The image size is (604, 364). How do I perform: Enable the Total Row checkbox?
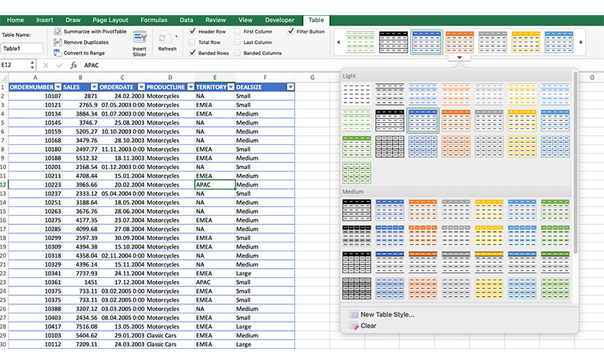tap(193, 42)
